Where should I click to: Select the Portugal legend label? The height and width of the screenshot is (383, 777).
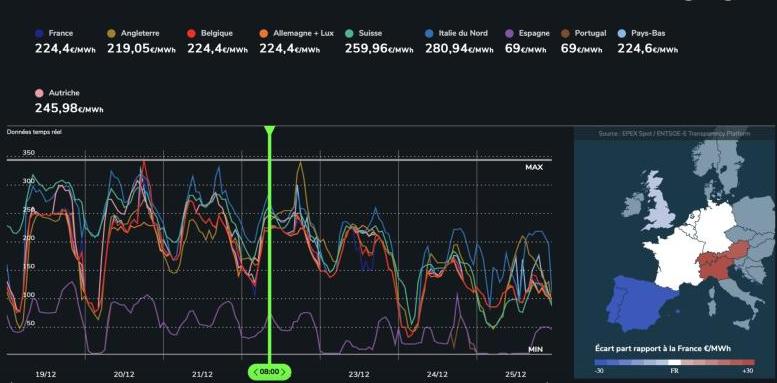[590, 33]
